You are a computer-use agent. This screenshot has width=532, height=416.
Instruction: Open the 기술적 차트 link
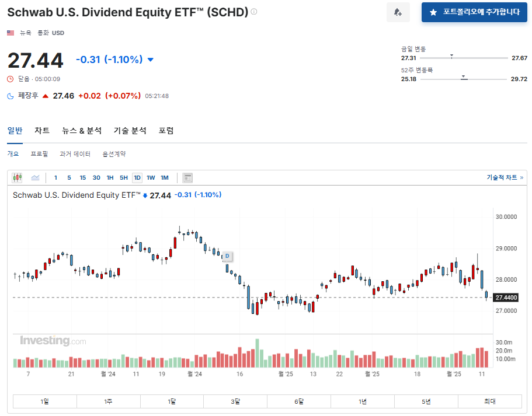pyautogui.click(x=505, y=177)
